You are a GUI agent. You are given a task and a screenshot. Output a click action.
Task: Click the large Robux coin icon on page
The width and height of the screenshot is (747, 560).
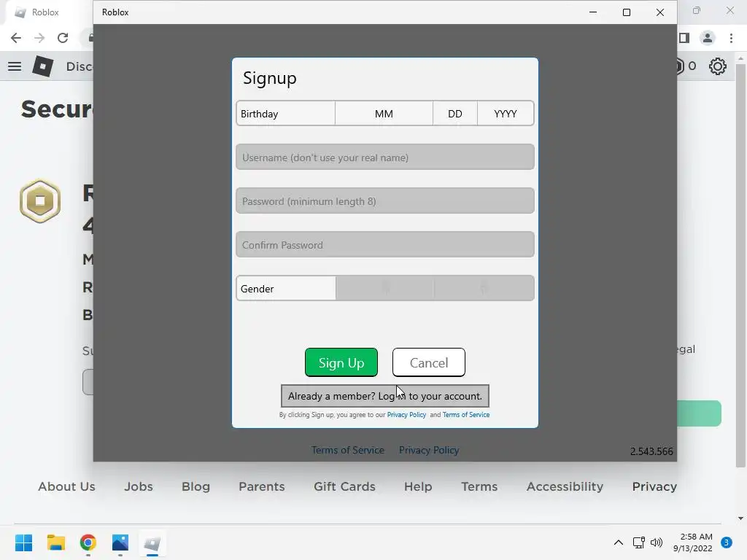[x=40, y=201]
